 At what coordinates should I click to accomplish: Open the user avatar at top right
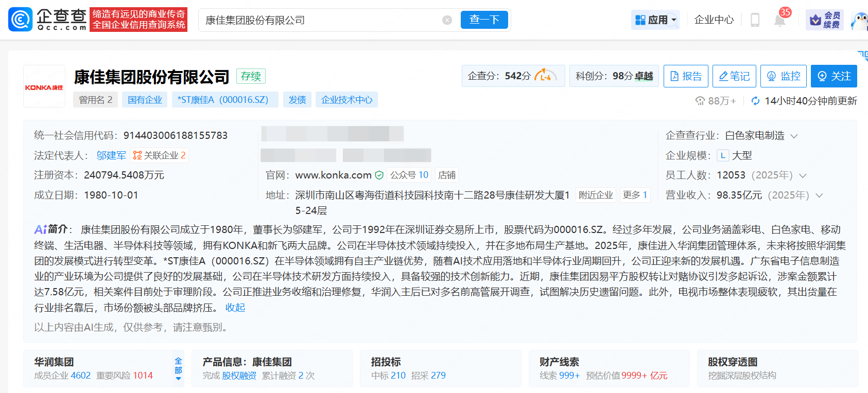tap(859, 20)
